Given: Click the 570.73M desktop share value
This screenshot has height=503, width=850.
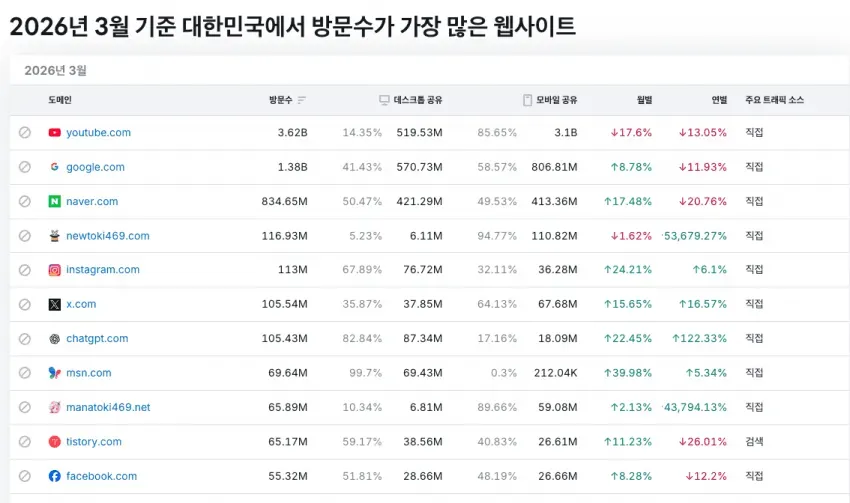Looking at the screenshot, I should tap(419, 167).
